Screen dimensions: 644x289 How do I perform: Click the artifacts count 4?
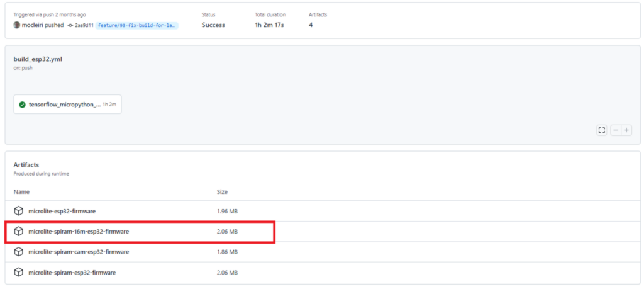point(311,25)
